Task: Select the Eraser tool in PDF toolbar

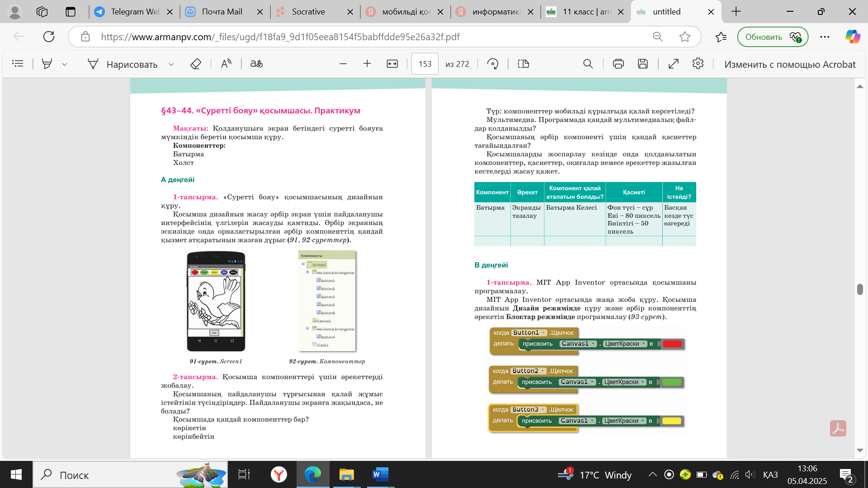Action: 195,64
